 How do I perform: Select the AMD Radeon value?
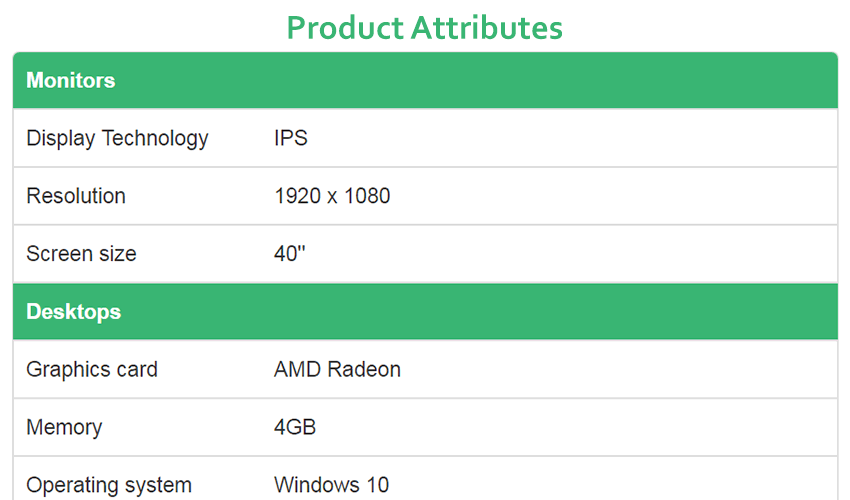pyautogui.click(x=337, y=369)
